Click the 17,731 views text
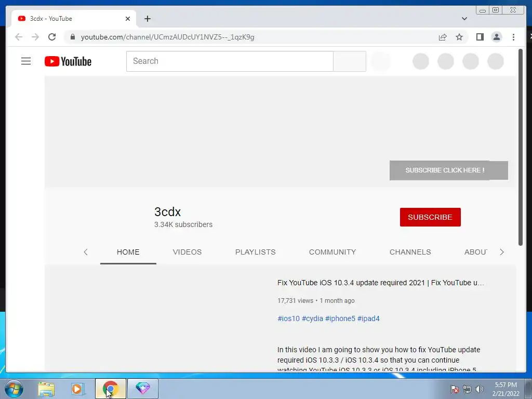Screen dimensions: 532x399 [295, 301]
